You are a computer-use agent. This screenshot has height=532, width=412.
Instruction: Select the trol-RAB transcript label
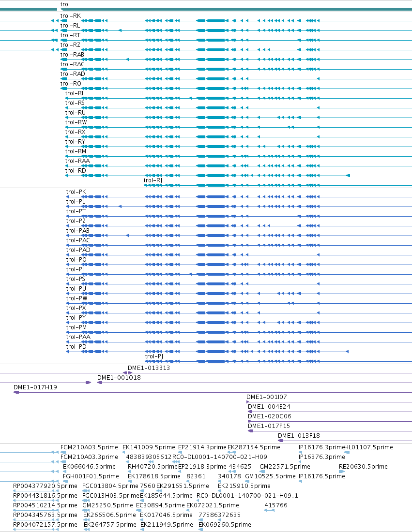coord(72,55)
